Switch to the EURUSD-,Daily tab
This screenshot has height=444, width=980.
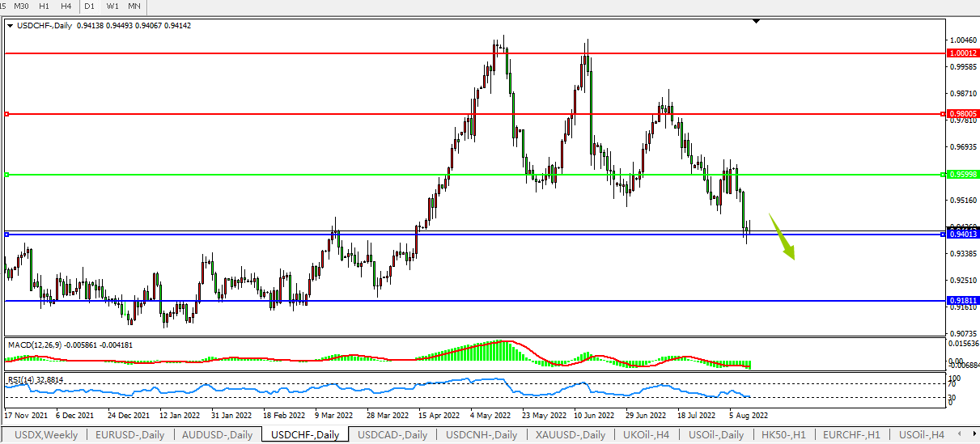pyautogui.click(x=129, y=435)
